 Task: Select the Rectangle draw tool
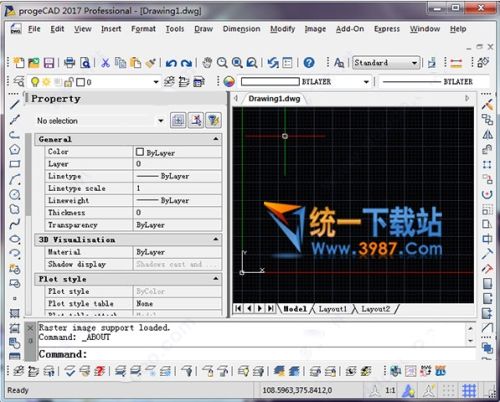tap(15, 164)
